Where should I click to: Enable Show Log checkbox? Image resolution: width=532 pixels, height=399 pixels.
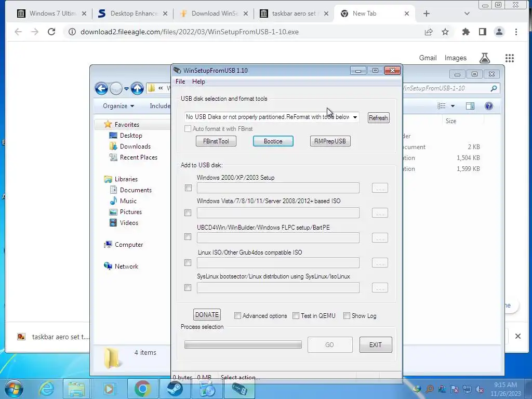[347, 316]
